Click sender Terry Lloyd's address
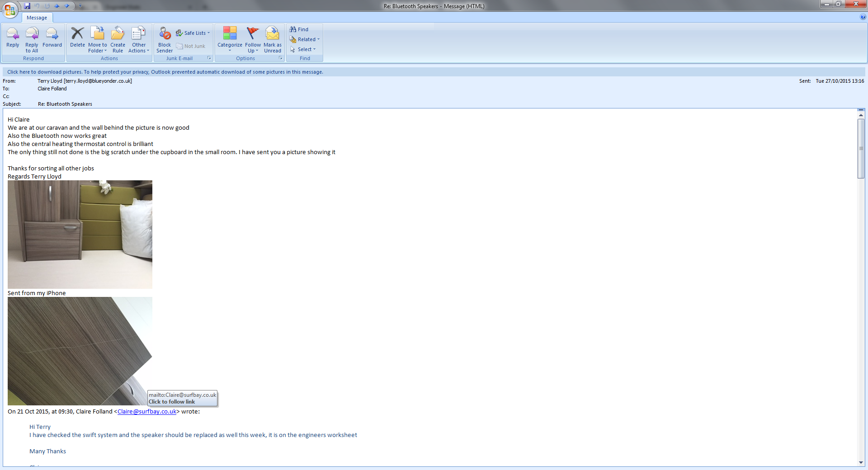868x470 pixels. tap(85, 81)
